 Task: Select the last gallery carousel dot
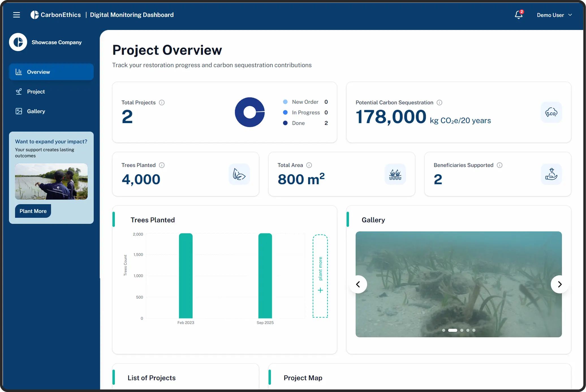[474, 330]
